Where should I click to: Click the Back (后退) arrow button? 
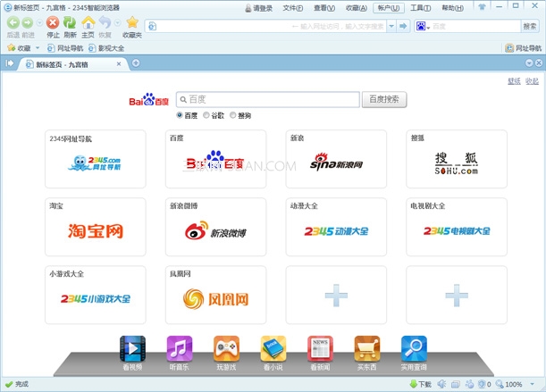(13, 23)
